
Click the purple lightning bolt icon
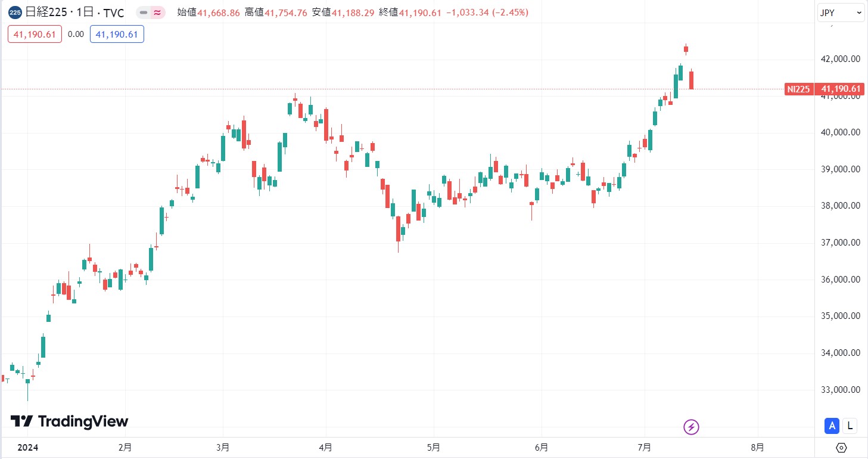[691, 427]
